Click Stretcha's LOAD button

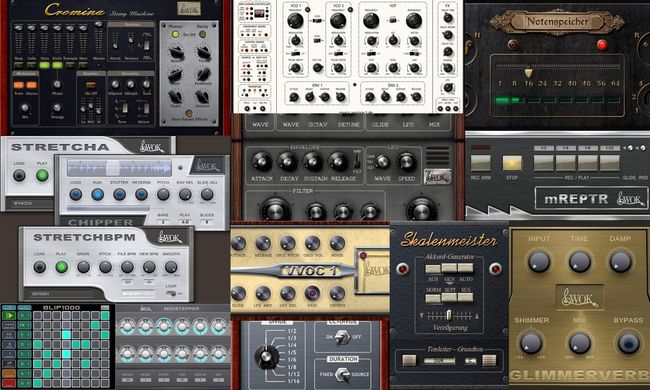click(19, 176)
